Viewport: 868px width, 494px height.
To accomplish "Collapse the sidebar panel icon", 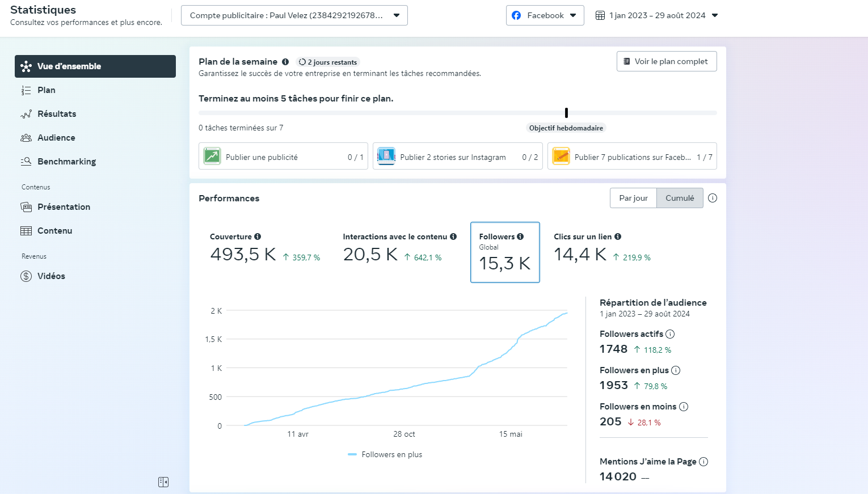I will point(163,482).
